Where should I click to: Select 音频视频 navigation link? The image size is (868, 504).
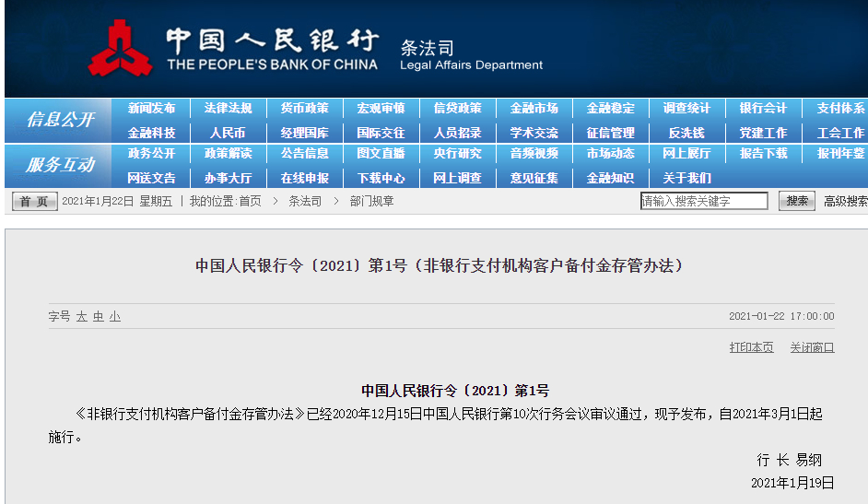click(534, 153)
